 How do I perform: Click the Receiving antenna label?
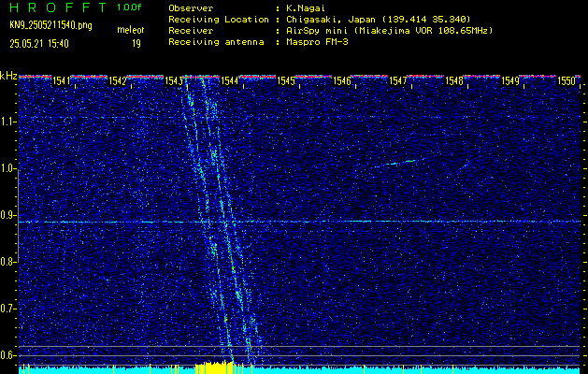click(x=216, y=42)
